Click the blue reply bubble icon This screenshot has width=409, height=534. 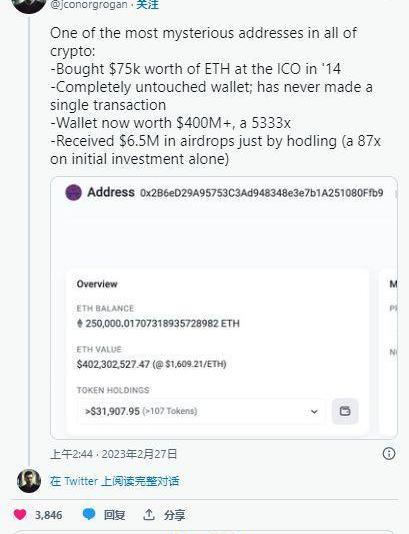point(89,514)
